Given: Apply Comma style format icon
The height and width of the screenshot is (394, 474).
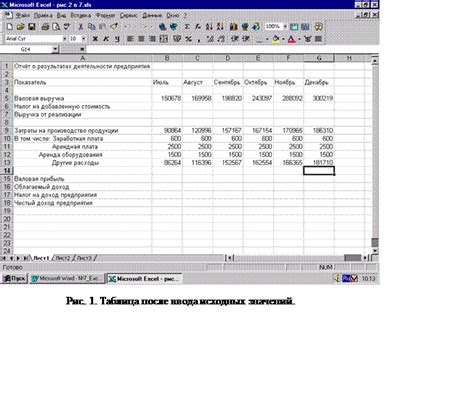Looking at the screenshot, I should (x=199, y=39).
